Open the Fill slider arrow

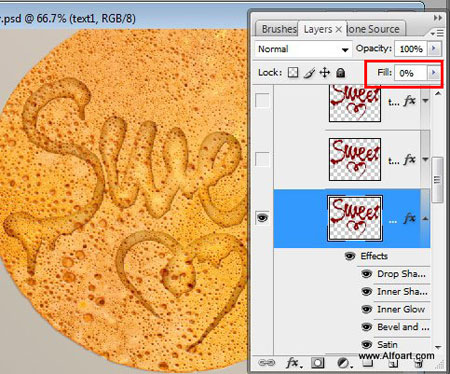pos(434,72)
